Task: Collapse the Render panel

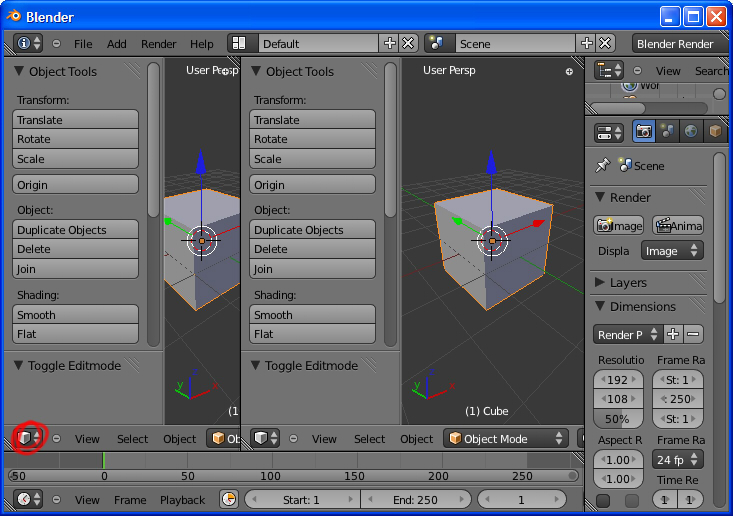Action: click(x=601, y=197)
